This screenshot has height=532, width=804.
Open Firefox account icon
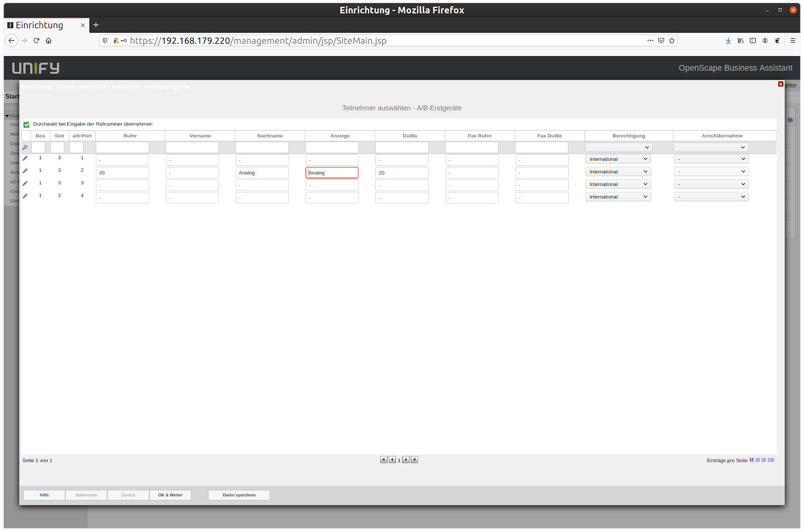coord(765,41)
